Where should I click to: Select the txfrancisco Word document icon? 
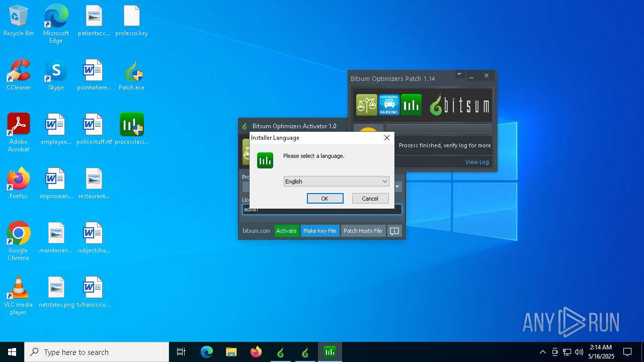(94, 292)
